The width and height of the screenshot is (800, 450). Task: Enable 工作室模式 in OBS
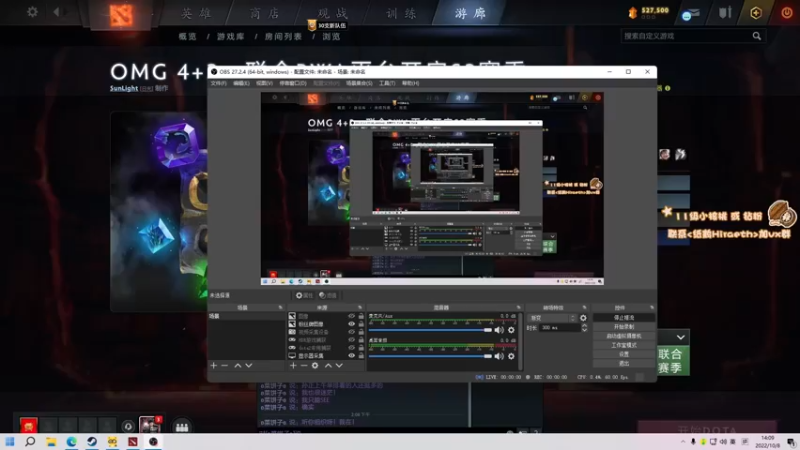(624, 345)
